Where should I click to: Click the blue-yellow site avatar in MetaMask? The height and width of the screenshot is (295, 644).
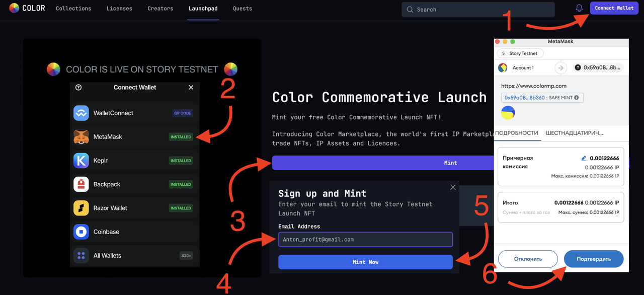(x=508, y=112)
